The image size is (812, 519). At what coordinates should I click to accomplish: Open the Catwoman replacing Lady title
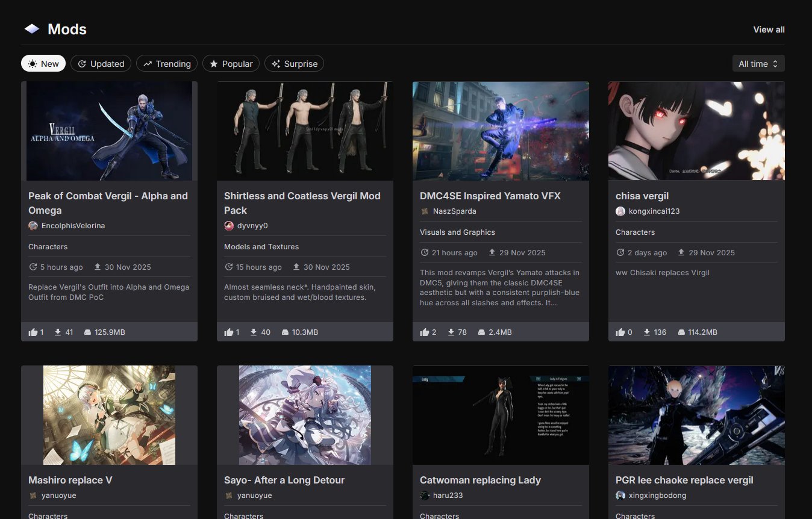(480, 480)
